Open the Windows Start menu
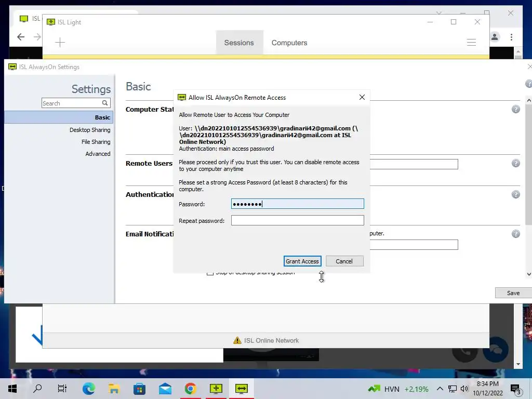 click(12, 389)
